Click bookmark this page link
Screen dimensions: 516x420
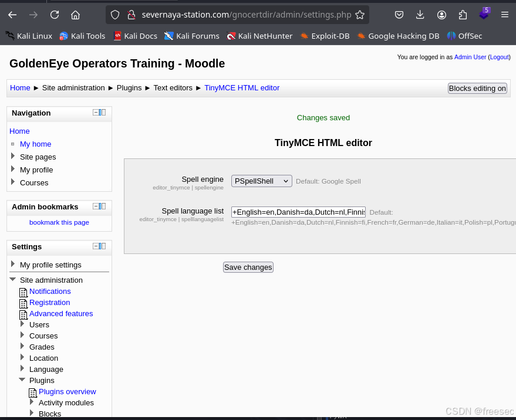pyautogui.click(x=59, y=222)
